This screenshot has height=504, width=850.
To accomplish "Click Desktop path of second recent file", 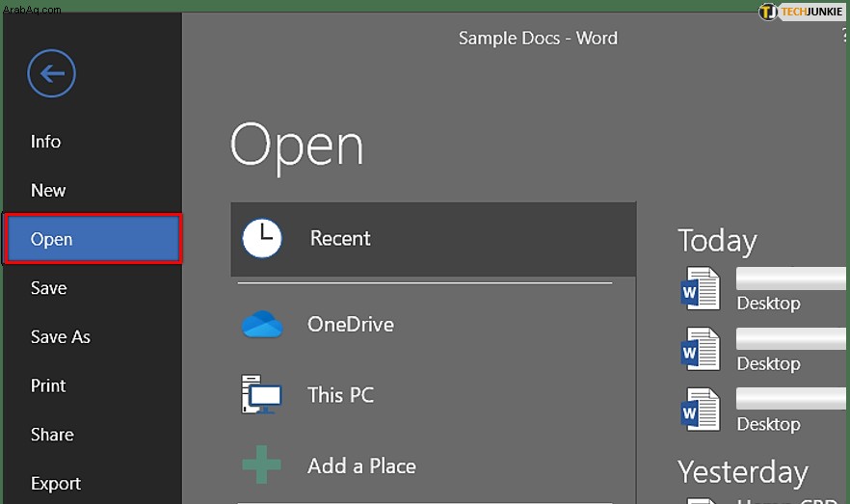I will click(x=769, y=363).
